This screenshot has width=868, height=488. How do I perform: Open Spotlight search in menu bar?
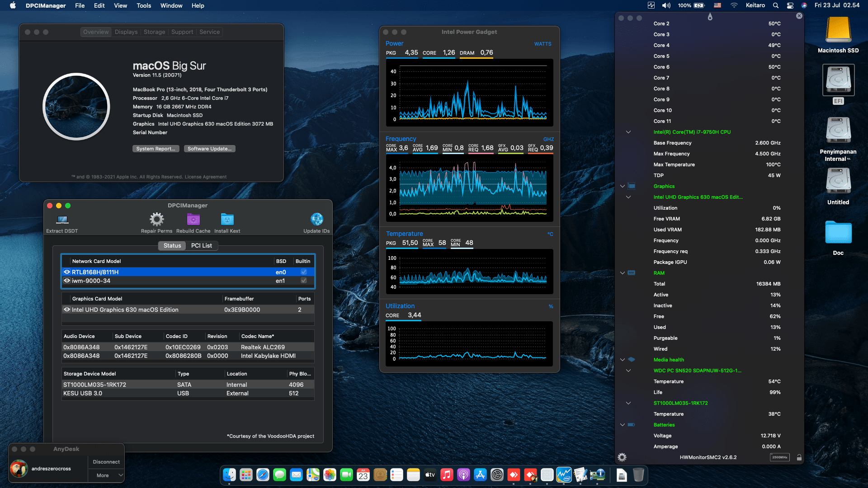(776, 5)
